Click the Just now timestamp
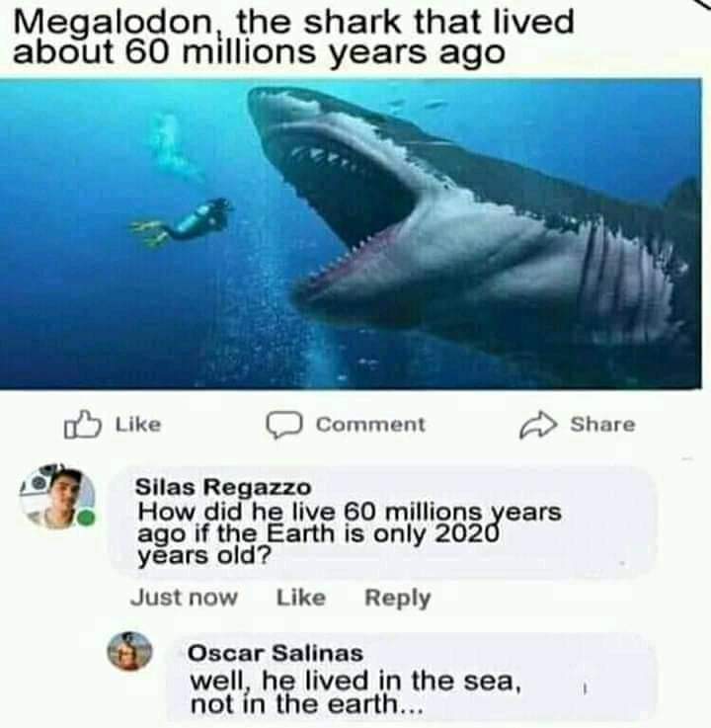 pos(184,598)
